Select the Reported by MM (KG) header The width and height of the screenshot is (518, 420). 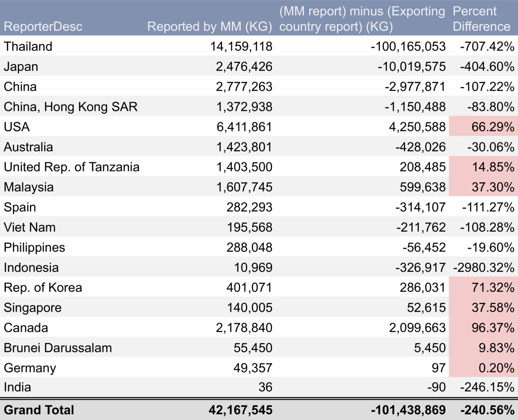pyautogui.click(x=210, y=27)
